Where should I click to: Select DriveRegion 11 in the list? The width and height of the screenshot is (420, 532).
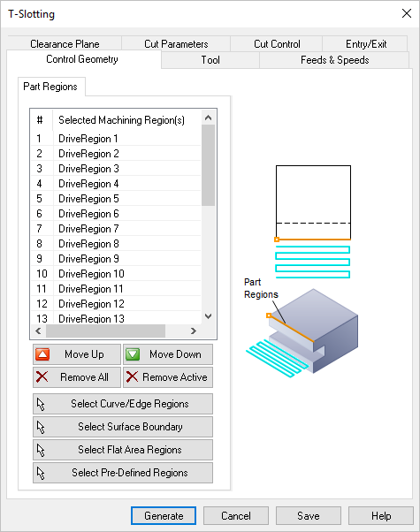point(116,288)
